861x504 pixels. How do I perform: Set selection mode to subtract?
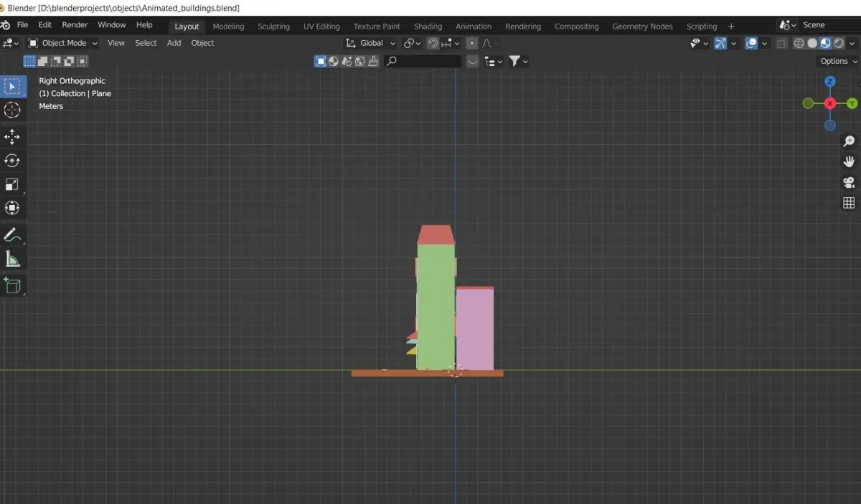pos(55,62)
